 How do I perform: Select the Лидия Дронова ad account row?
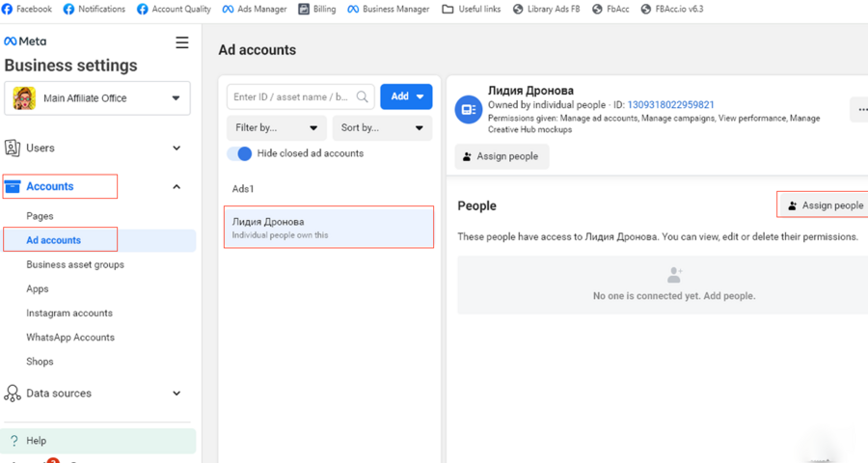pos(329,228)
